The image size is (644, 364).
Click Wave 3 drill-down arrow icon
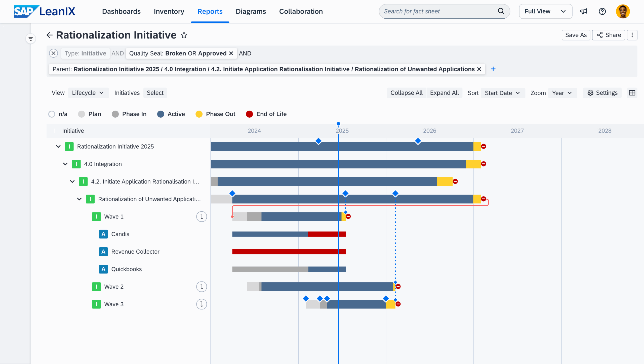coord(202,304)
